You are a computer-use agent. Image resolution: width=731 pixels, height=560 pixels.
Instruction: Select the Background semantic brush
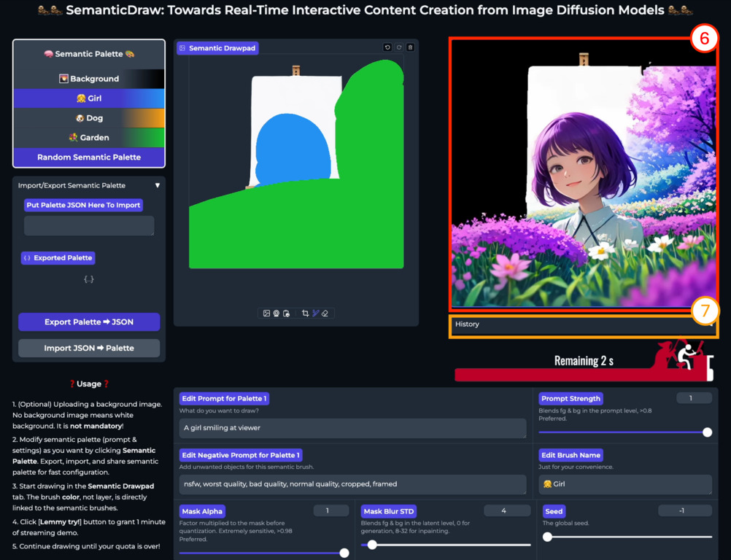coord(89,79)
